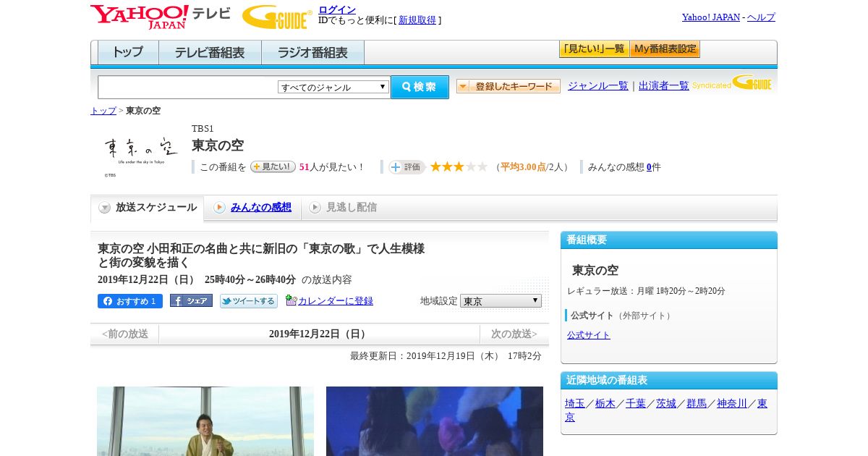This screenshot has width=868, height=456.
Task: Rate the program with 評価 button
Action: 407,167
